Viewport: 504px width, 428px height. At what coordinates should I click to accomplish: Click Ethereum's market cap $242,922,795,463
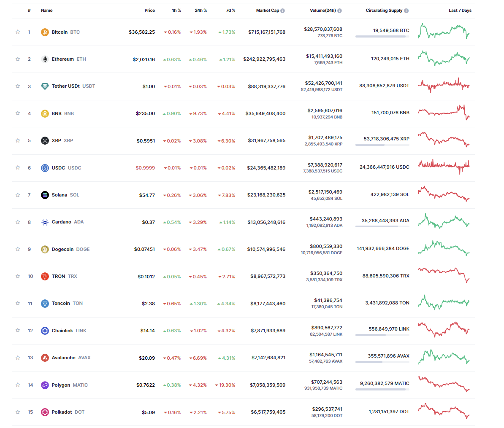click(264, 59)
